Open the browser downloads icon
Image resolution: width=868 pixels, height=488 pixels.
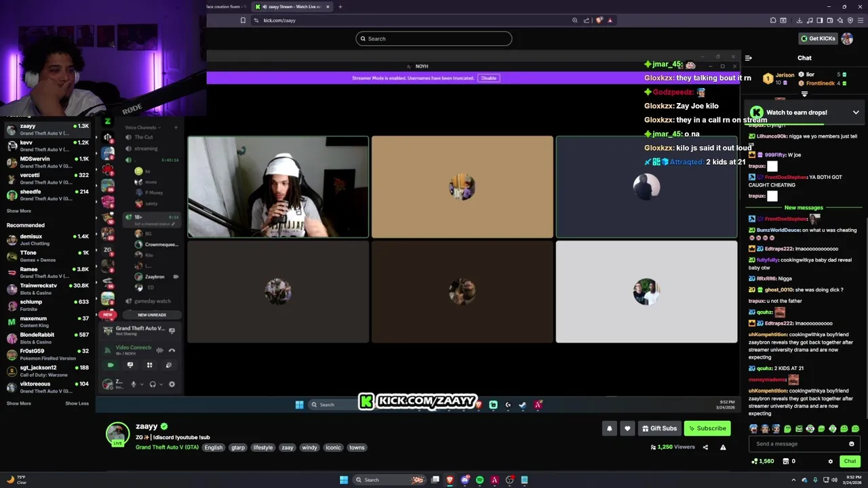click(800, 20)
